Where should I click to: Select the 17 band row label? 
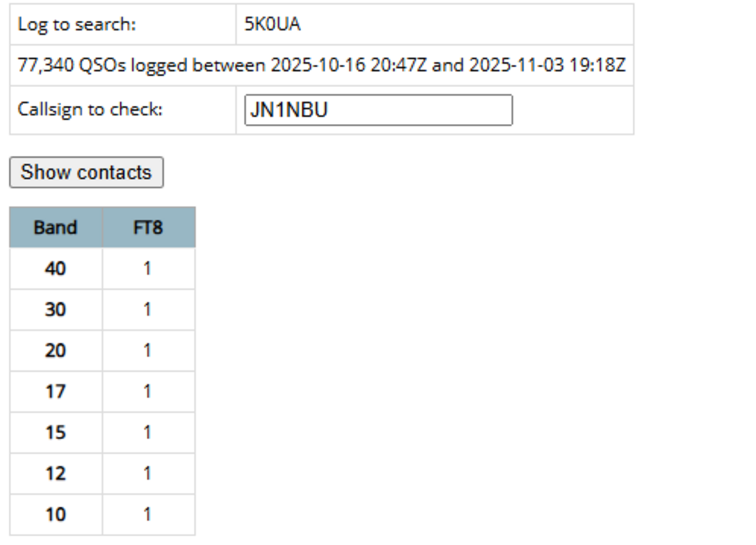(x=55, y=391)
